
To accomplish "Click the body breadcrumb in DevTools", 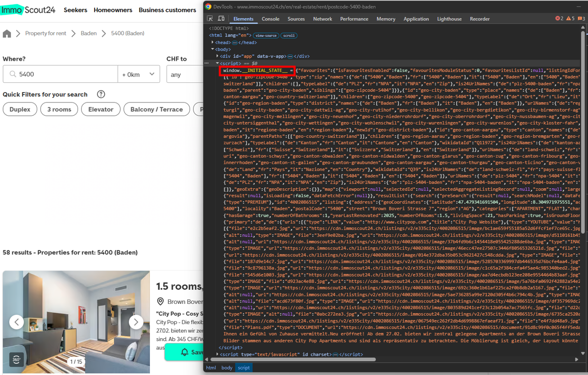I will (x=227, y=368).
